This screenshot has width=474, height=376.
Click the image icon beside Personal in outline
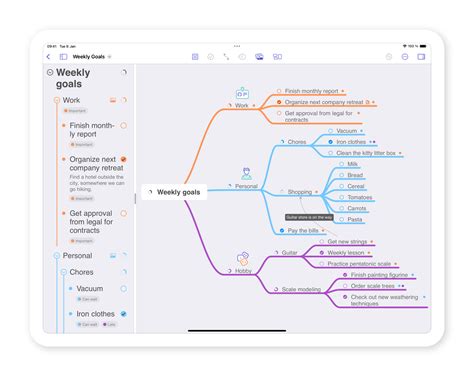pos(113,256)
